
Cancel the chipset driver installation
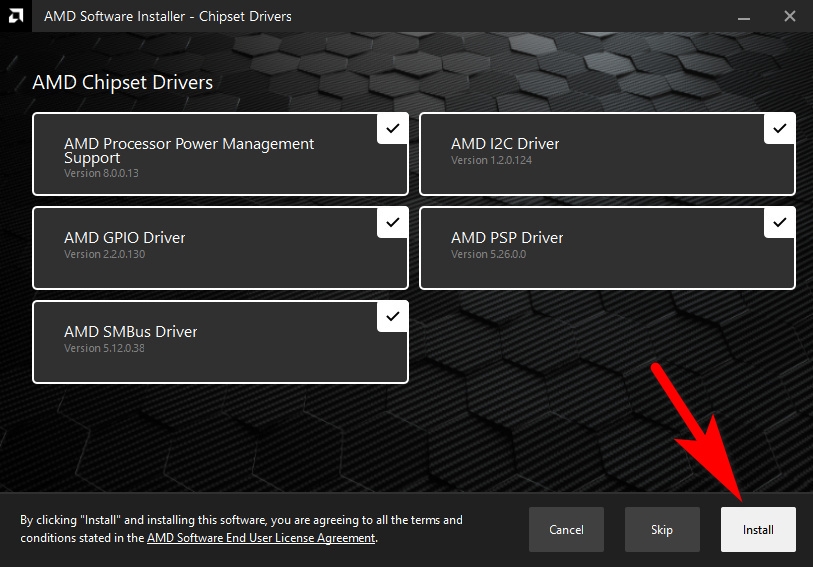point(566,529)
